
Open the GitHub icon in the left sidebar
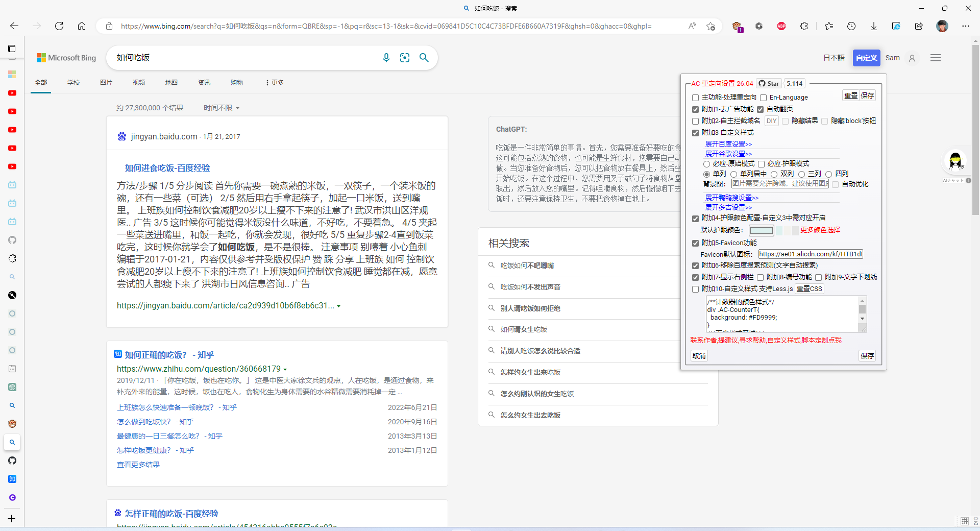(12, 240)
